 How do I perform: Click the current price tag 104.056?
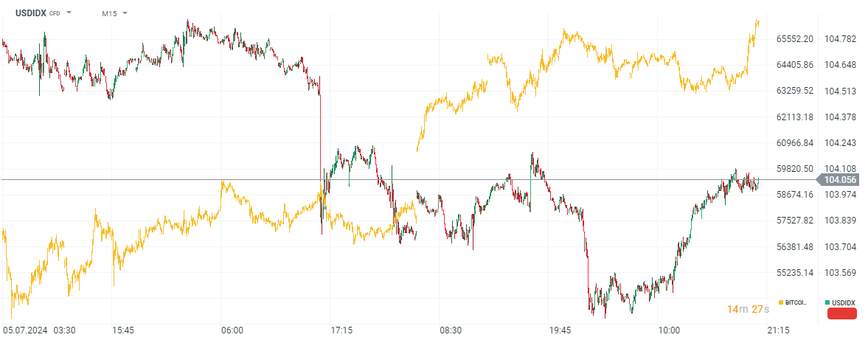tap(839, 180)
